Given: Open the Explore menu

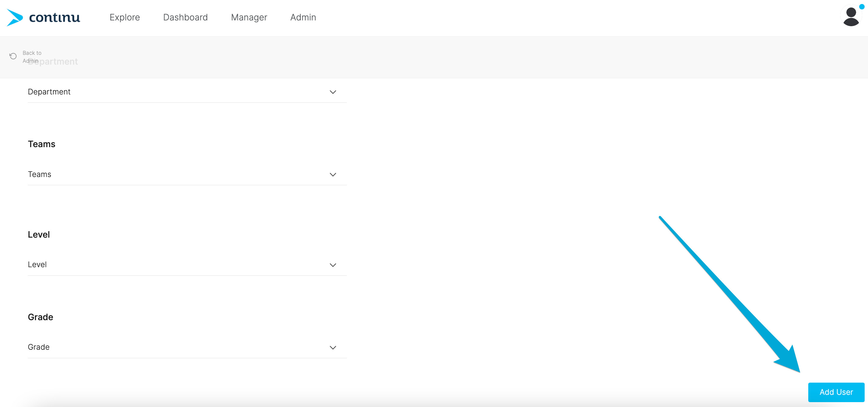Looking at the screenshot, I should 125,18.
